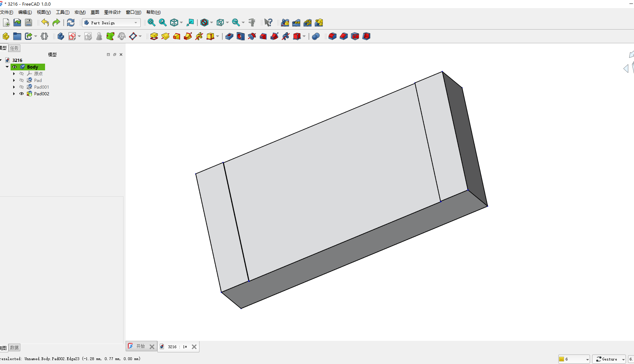Float the 模型 panel via undock button
The height and width of the screenshot is (364, 634).
pos(115,55)
